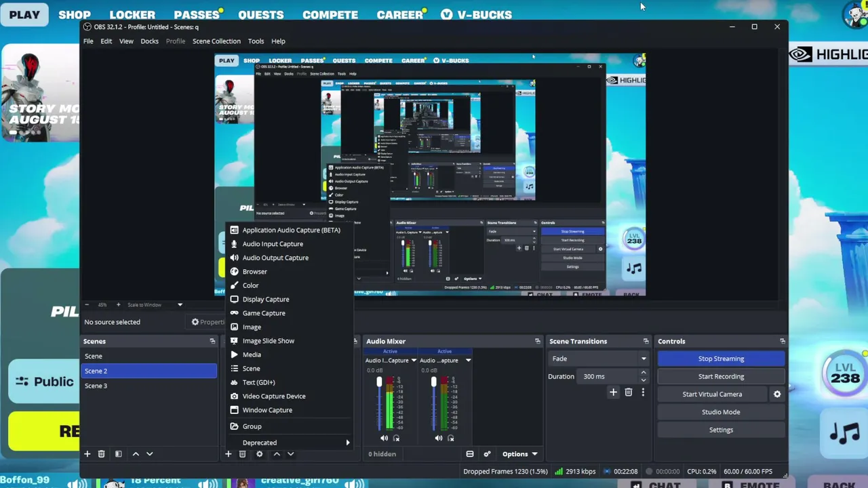Open the Edit menu
The image size is (868, 488).
click(106, 41)
